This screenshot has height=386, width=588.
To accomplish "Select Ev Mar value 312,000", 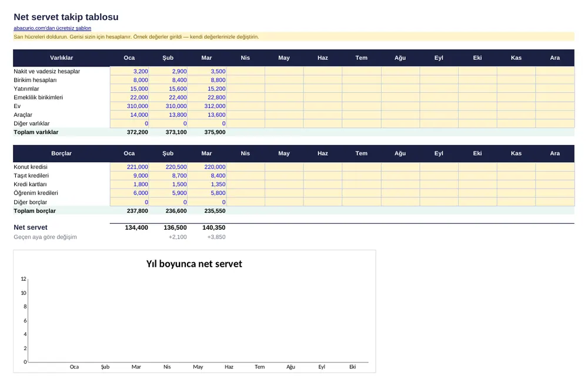I will pos(206,106).
